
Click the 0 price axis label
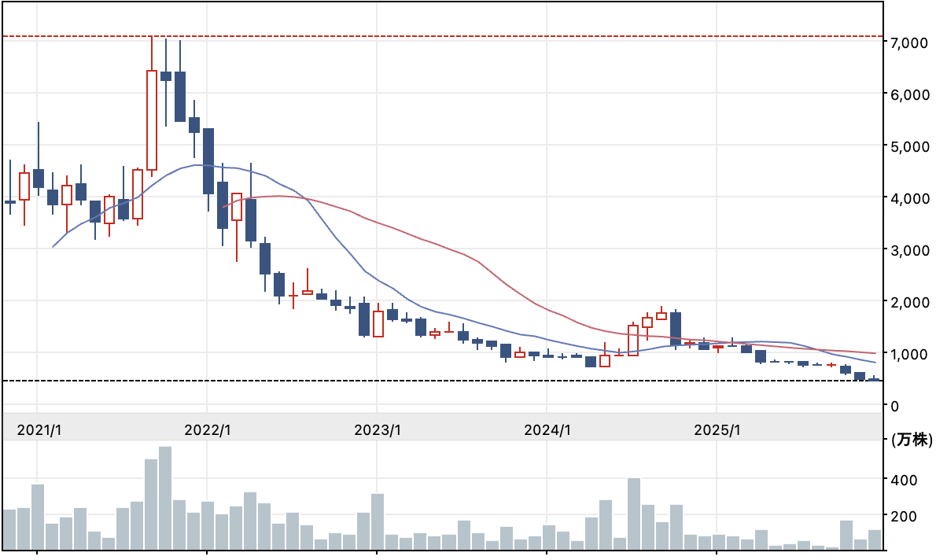[x=894, y=406]
